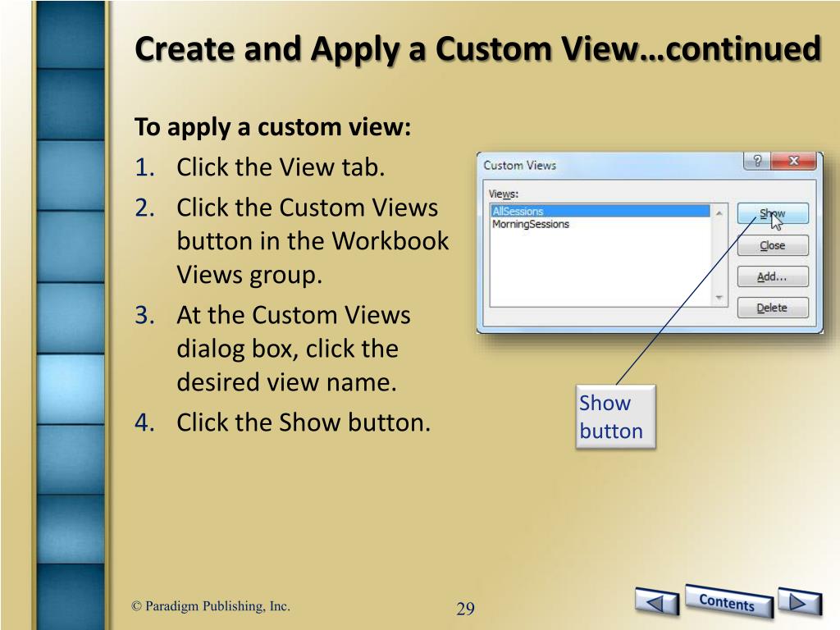Screen dimensions: 840x630
Task: Go to previous slide with left arrow
Action: (657, 601)
